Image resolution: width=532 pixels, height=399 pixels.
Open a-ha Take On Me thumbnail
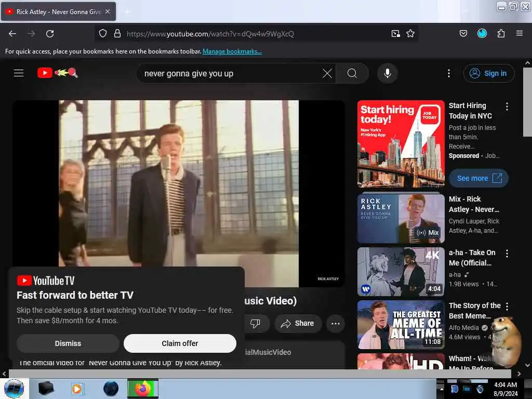pyautogui.click(x=401, y=272)
